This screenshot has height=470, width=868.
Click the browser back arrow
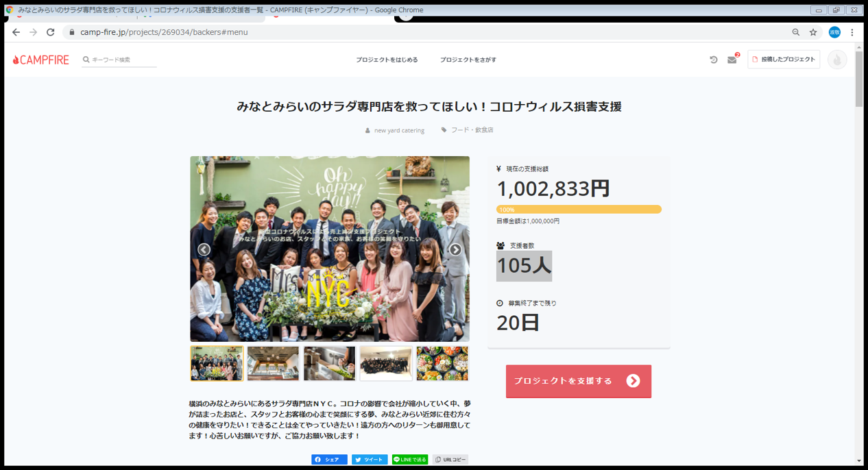[x=16, y=32]
